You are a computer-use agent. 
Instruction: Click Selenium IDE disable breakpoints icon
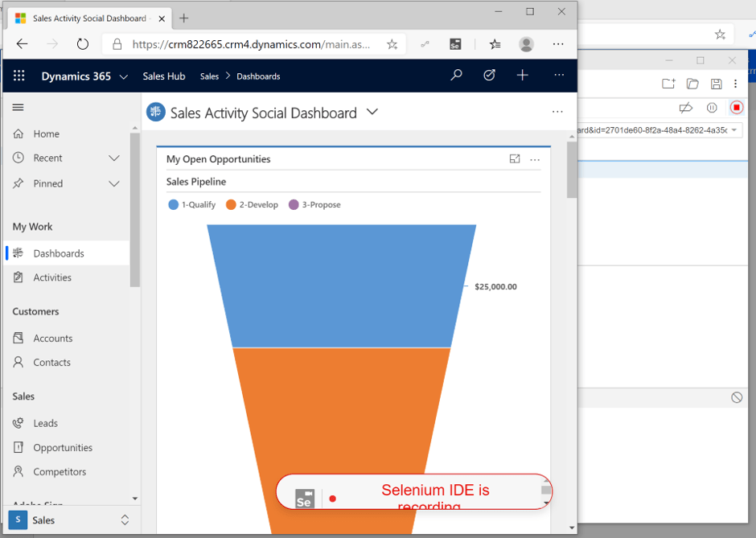pyautogui.click(x=685, y=108)
